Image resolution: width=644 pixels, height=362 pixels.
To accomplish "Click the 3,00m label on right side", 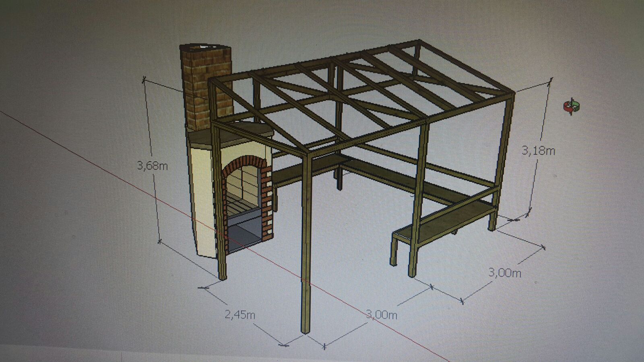I will [x=505, y=273].
